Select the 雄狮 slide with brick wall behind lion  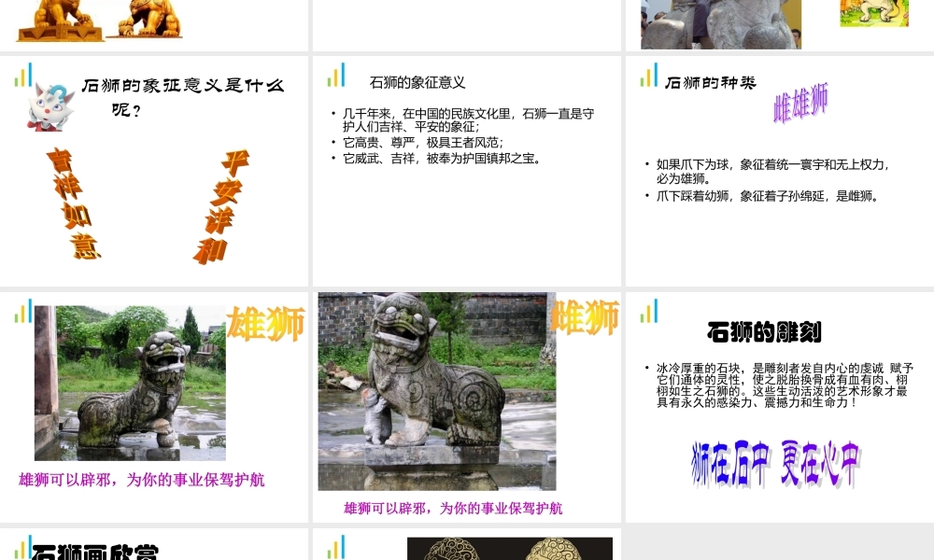(466, 407)
